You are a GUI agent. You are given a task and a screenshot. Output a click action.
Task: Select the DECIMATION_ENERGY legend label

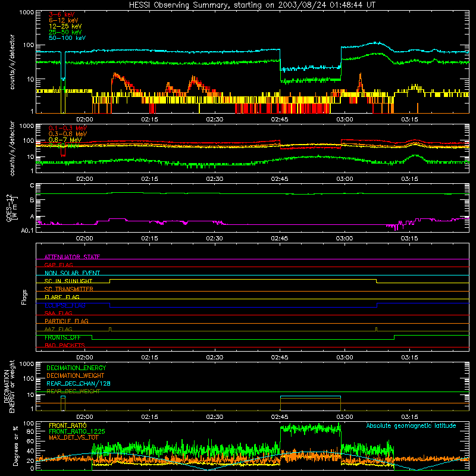pyautogui.click(x=76, y=368)
